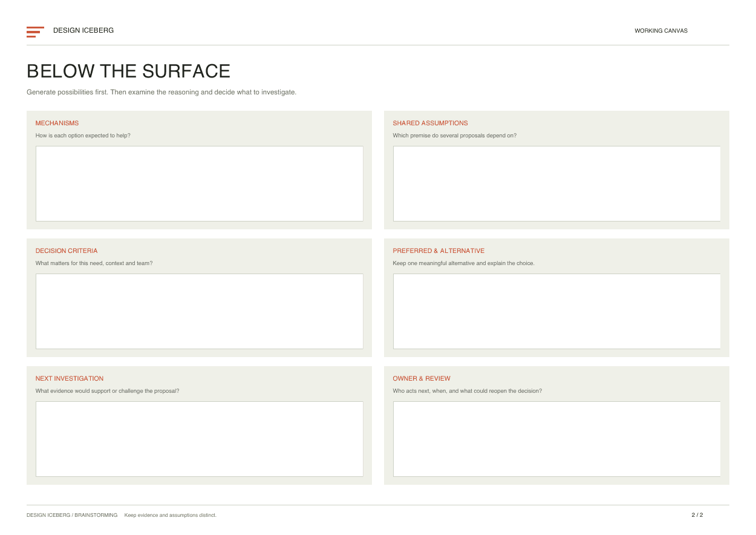Select the DECISION CRITERIA heading
The height and width of the screenshot is (535, 756).
tap(67, 251)
